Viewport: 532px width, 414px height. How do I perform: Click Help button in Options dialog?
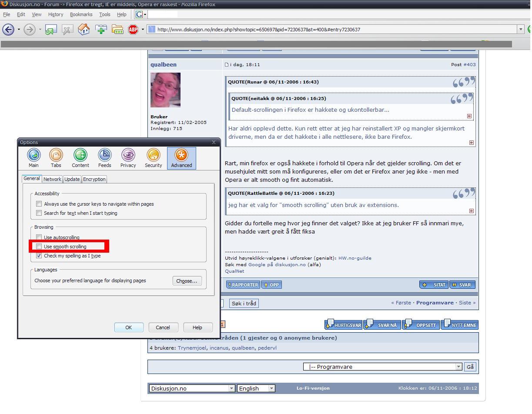click(197, 327)
